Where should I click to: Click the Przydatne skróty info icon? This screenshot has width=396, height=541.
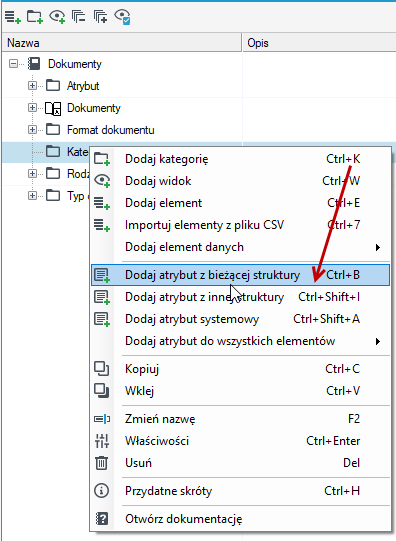coord(101,491)
